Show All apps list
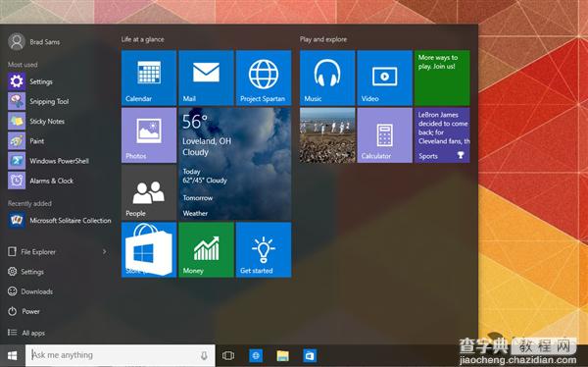Screen dimensions: 588x367 pos(26,333)
